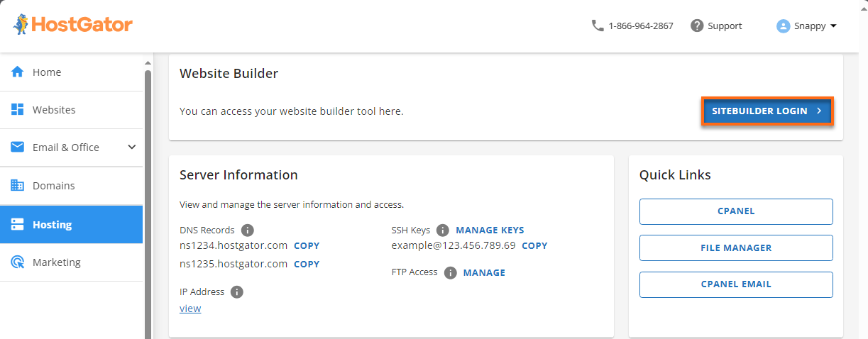
Task: Click the Marketing target icon
Action: [x=18, y=262]
